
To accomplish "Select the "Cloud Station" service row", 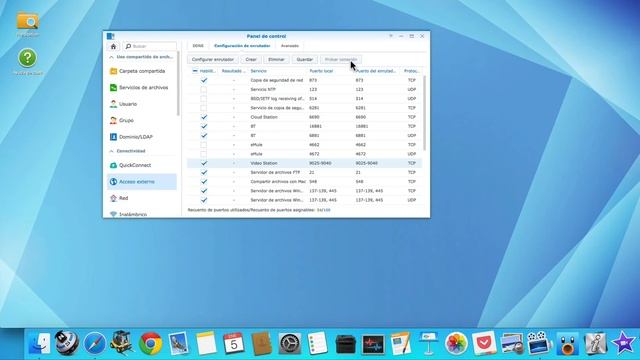I will (304, 117).
